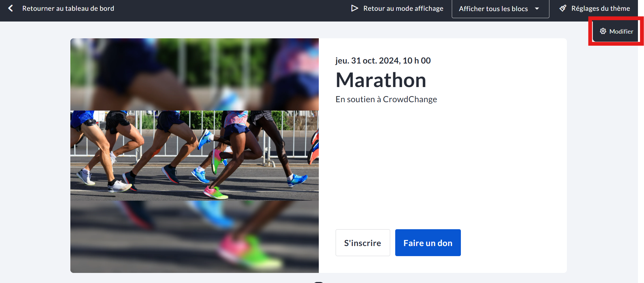Open the Afficher tous les blocs dropdown

500,9
